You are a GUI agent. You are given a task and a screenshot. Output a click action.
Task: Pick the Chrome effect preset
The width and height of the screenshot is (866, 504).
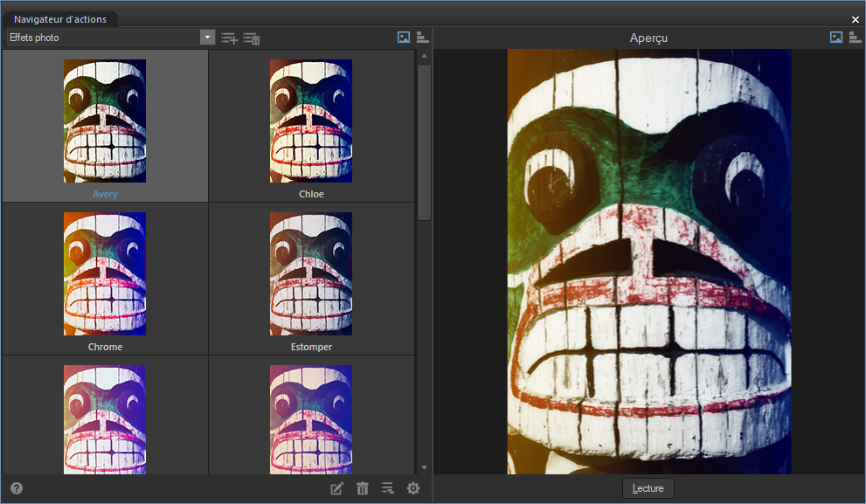[105, 275]
